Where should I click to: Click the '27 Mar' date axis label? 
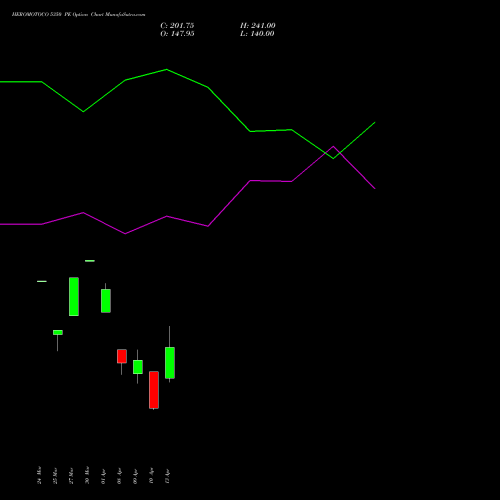(x=71, y=476)
